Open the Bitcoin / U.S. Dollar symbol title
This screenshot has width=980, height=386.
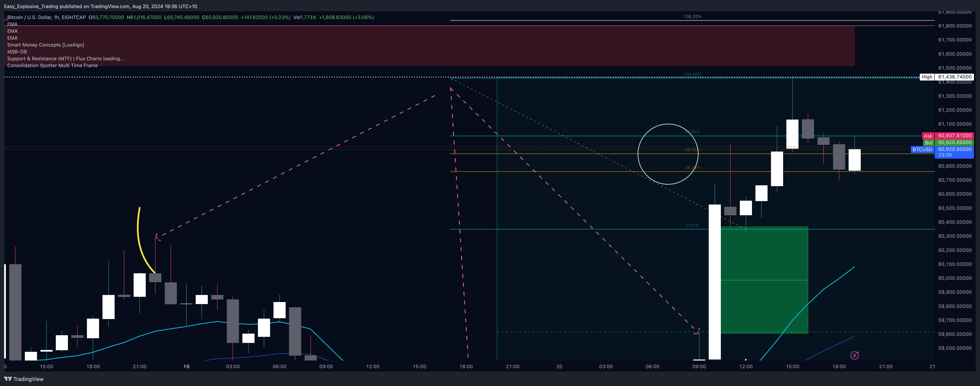point(46,17)
